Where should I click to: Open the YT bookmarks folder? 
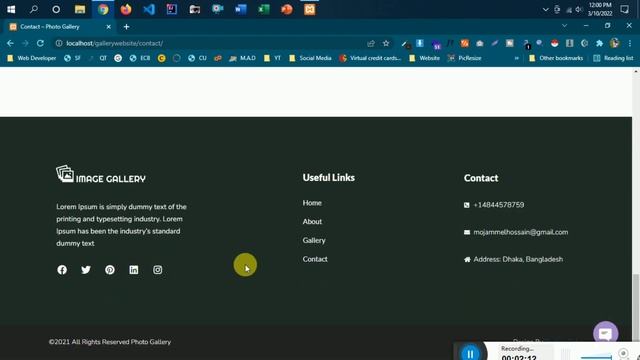pos(273,58)
